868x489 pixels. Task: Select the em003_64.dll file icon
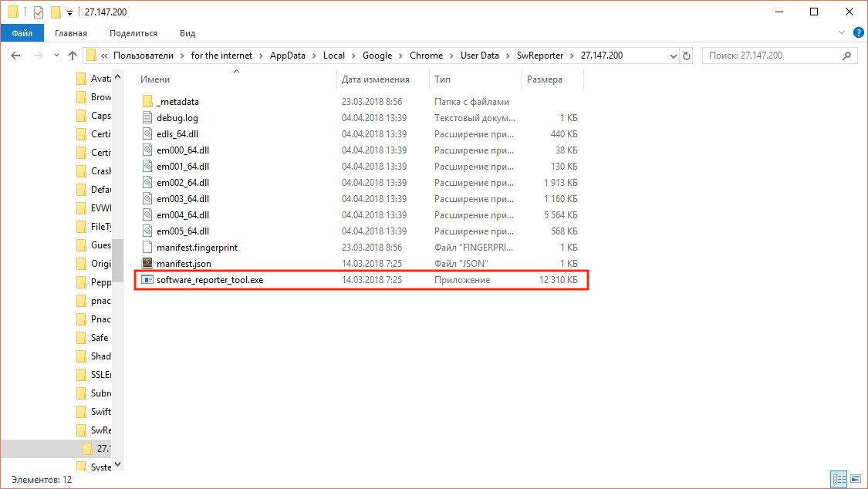click(147, 198)
